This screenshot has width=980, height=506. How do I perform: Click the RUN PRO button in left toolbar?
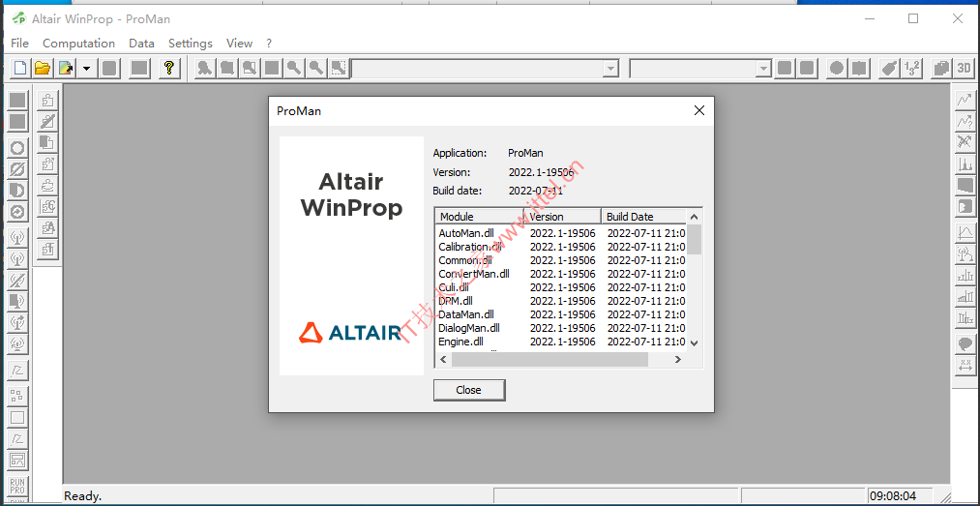click(x=18, y=488)
